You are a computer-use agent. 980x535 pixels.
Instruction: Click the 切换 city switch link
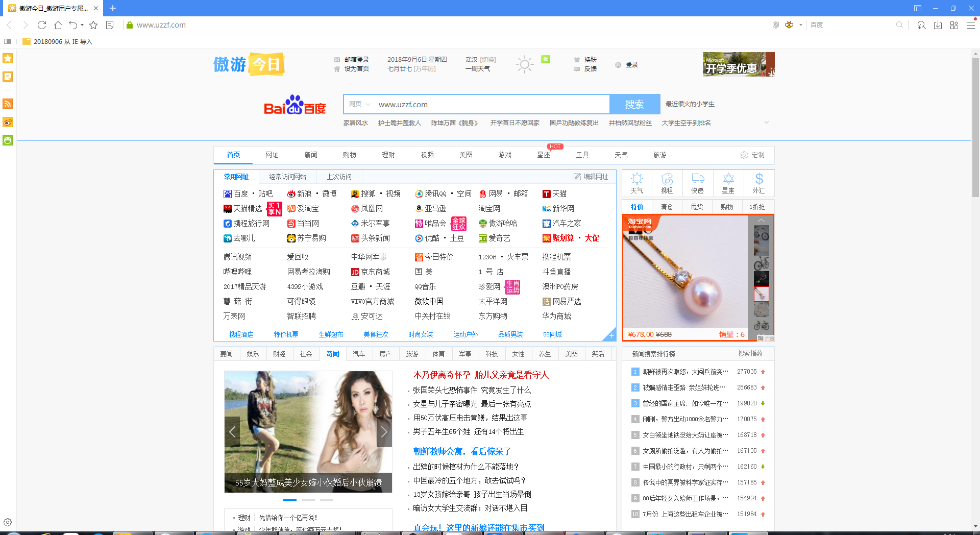pos(488,60)
